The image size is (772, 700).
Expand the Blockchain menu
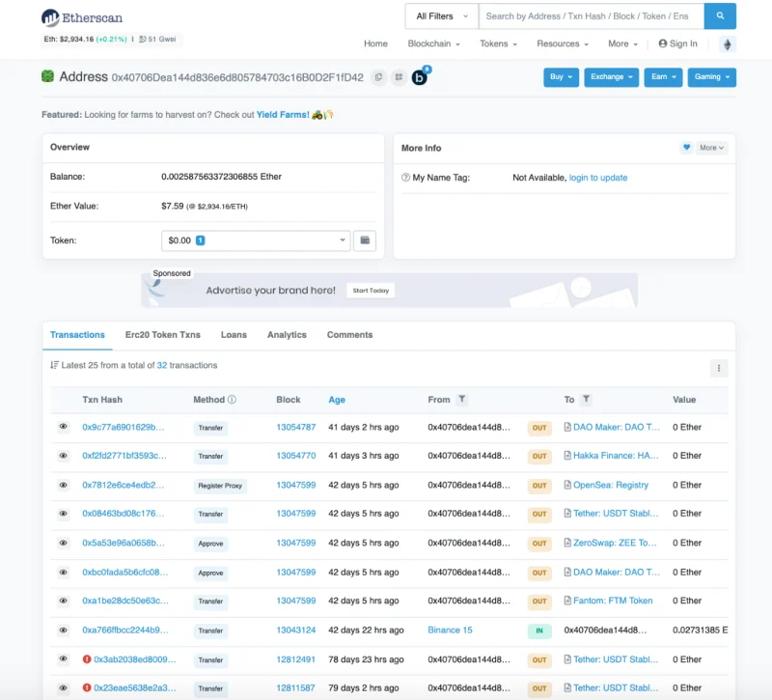tap(433, 43)
